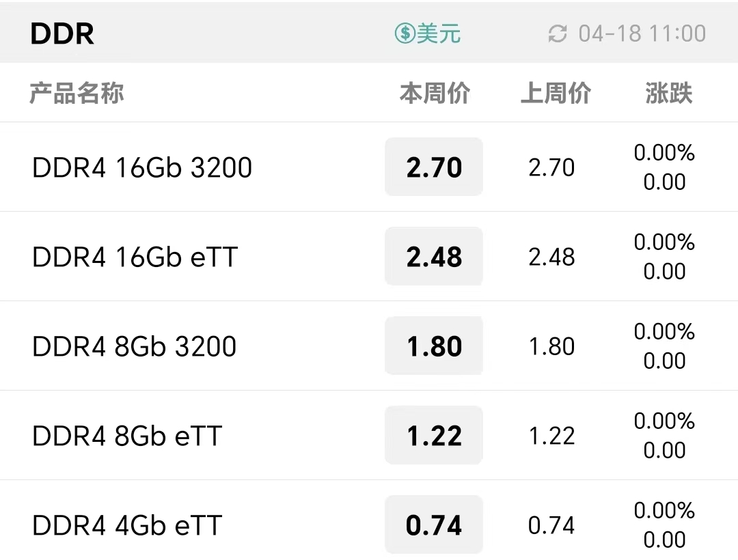The width and height of the screenshot is (738, 560).
Task: Select last week price 2.70 value
Action: click(x=551, y=167)
